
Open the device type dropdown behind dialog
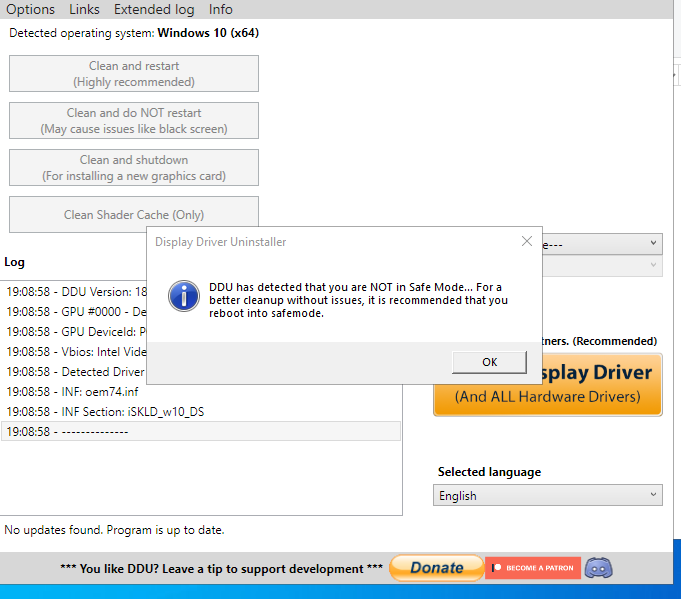point(602,244)
